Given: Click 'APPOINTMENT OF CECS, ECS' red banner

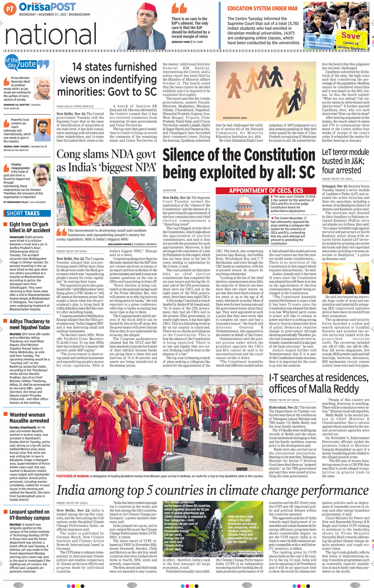Looking at the screenshot, I should click(x=266, y=191).
